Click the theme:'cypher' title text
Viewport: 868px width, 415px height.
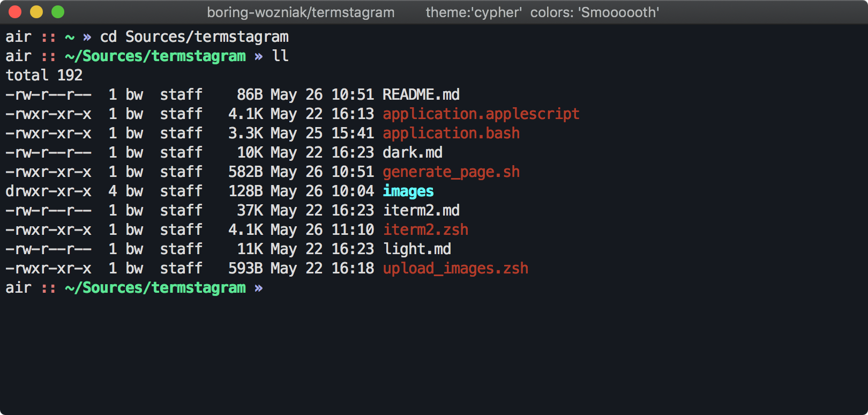pyautogui.click(x=474, y=12)
